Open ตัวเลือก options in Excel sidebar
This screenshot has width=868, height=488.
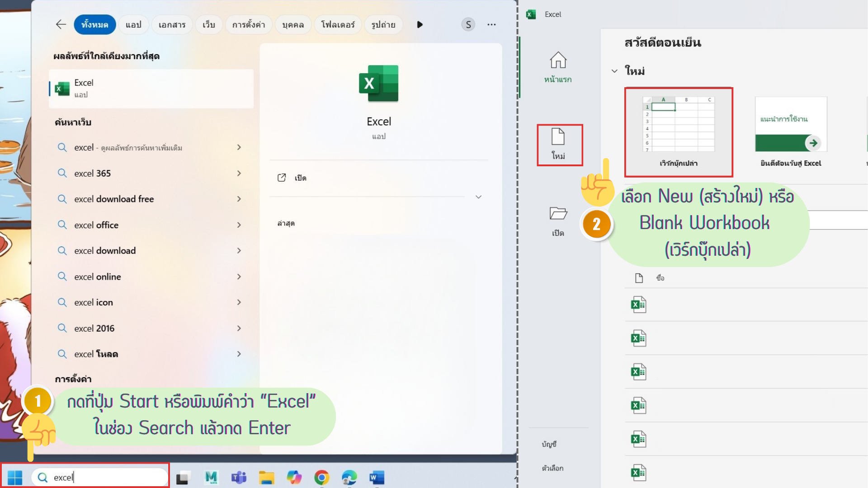(552, 468)
